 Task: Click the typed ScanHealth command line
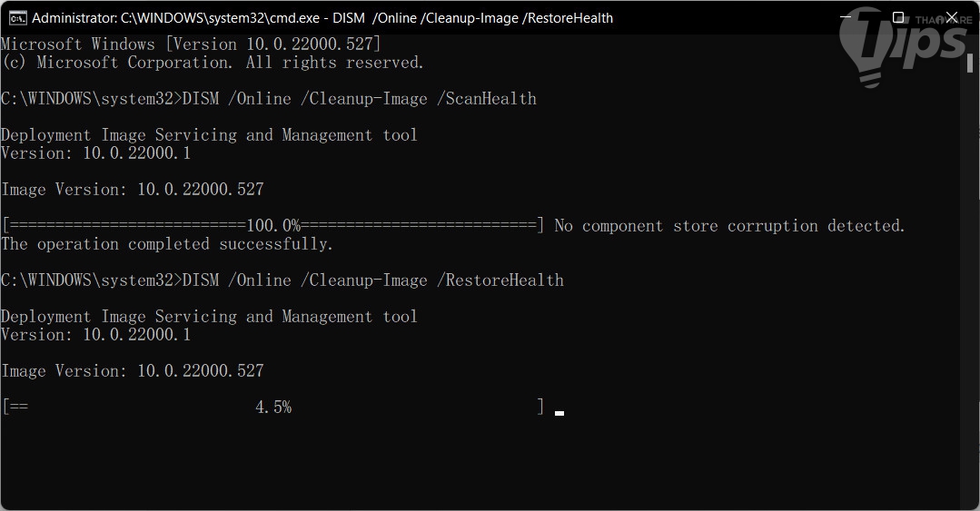269,99
